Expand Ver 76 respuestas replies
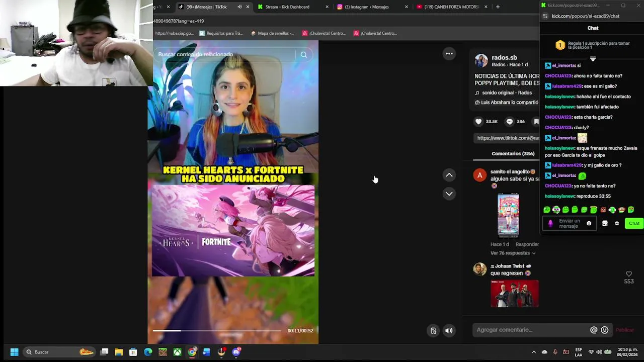This screenshot has height=362, width=644. tap(513, 253)
